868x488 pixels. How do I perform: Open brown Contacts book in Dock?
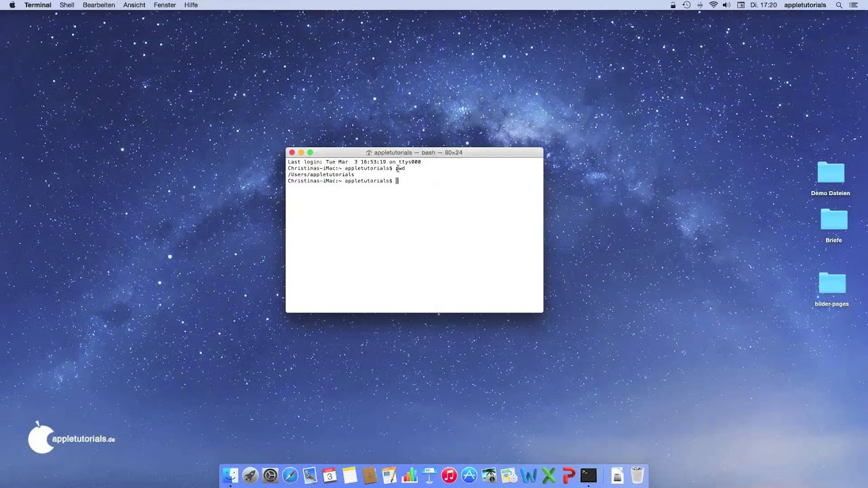(370, 476)
